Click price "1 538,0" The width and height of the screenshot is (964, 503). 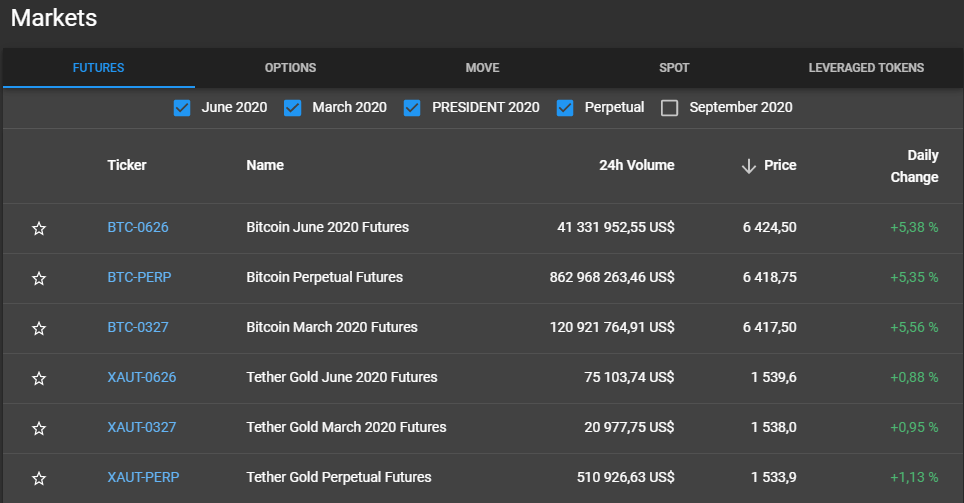click(774, 427)
